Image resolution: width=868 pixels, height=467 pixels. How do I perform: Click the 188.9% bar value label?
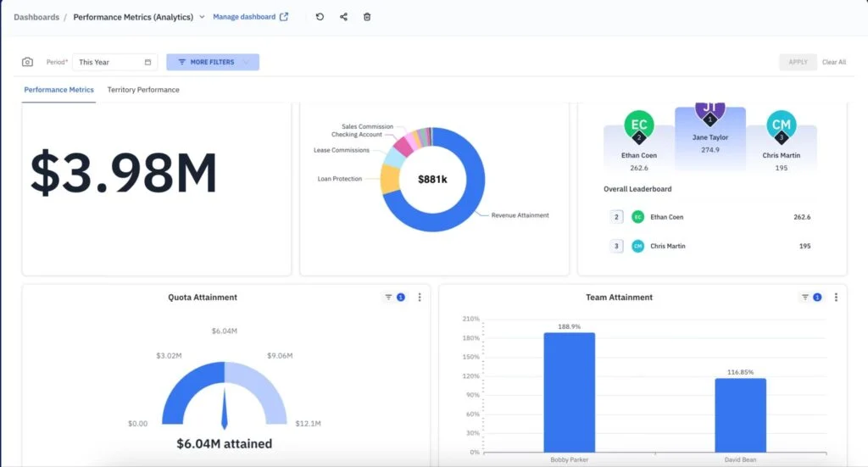coord(569,326)
